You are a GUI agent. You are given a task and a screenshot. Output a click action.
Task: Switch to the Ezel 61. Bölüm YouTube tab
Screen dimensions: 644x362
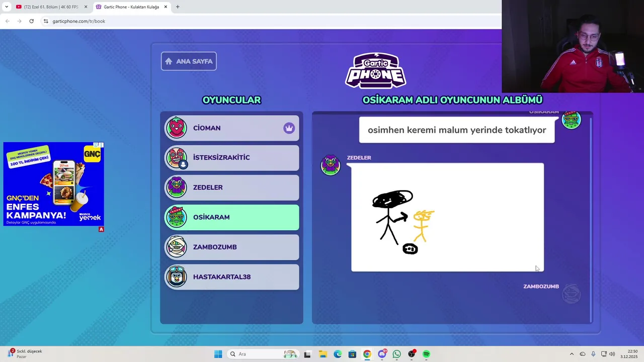point(51,7)
